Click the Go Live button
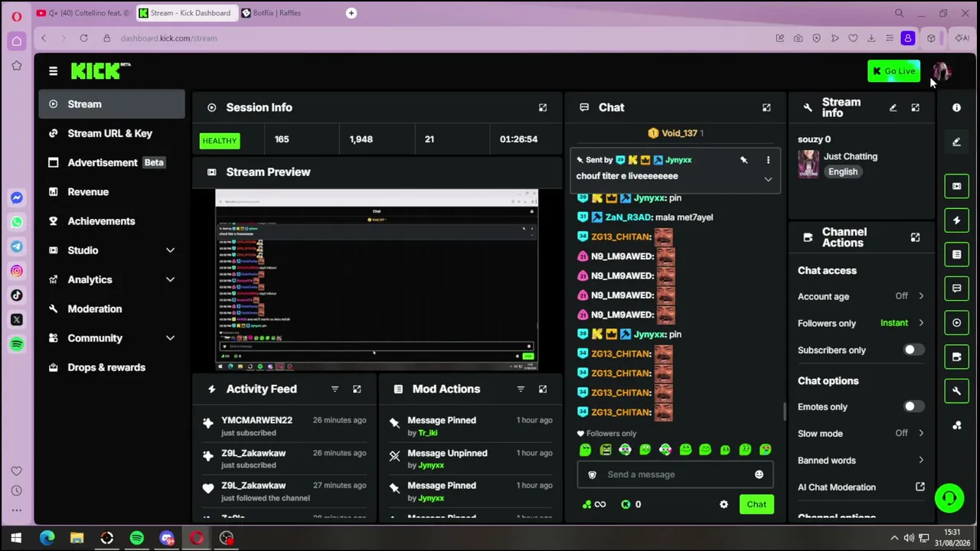 tap(893, 71)
